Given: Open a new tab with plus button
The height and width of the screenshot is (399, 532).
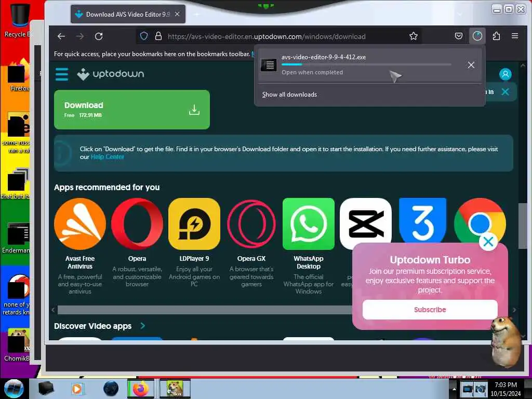Looking at the screenshot, I should [x=196, y=14].
